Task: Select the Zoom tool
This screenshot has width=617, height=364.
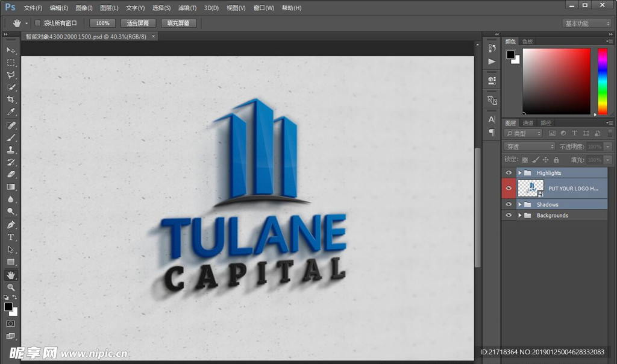Action: [11, 287]
